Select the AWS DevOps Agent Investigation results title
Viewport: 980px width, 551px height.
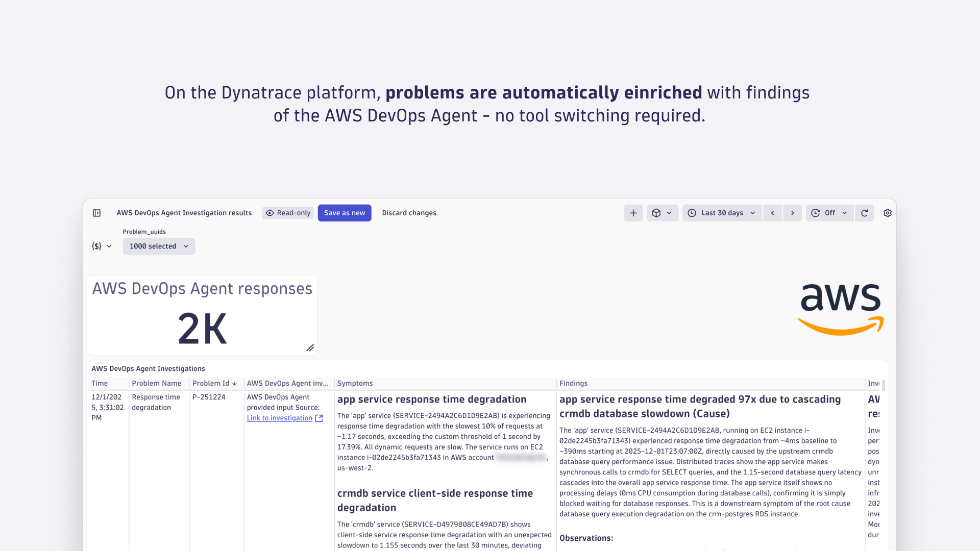coord(184,213)
